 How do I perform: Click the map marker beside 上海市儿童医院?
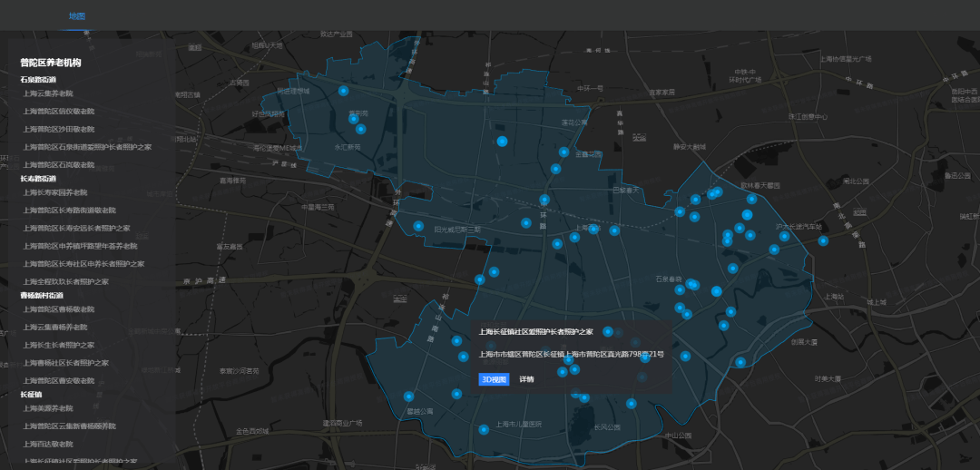click(484, 429)
